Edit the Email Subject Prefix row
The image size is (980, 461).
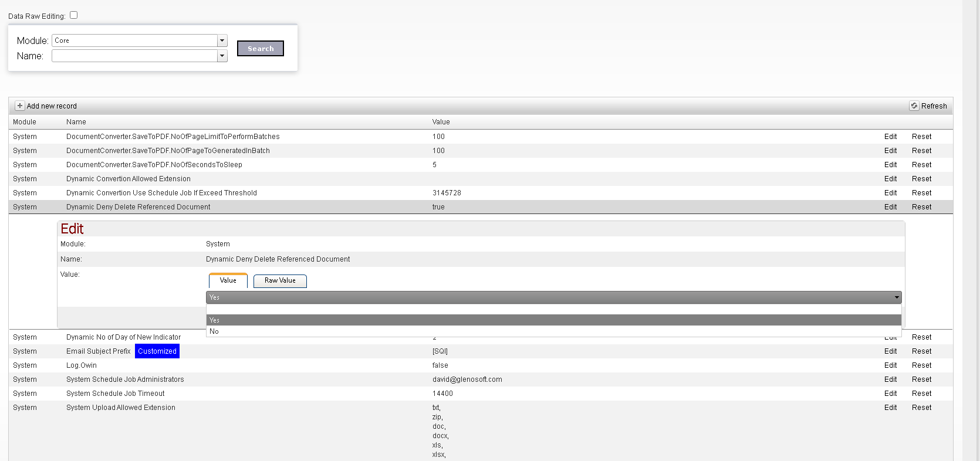(890, 351)
